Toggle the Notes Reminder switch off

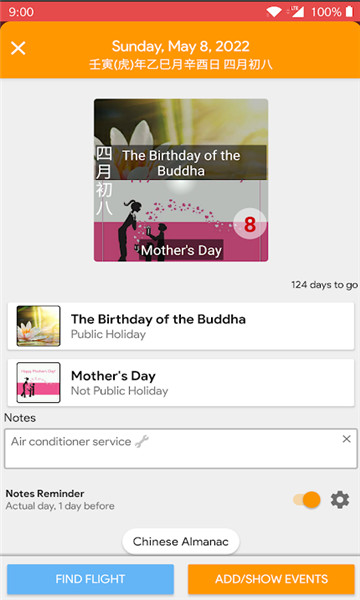pos(307,500)
